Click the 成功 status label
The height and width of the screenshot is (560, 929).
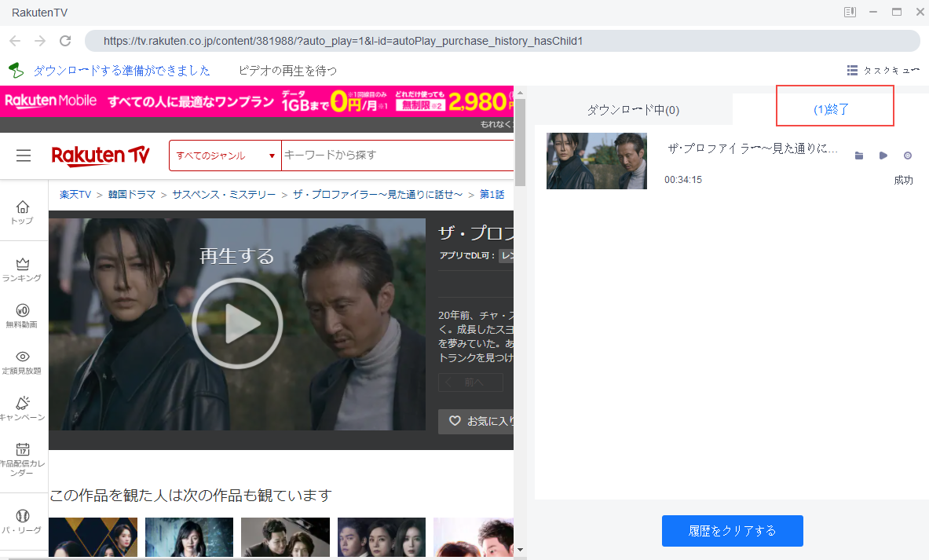(904, 180)
